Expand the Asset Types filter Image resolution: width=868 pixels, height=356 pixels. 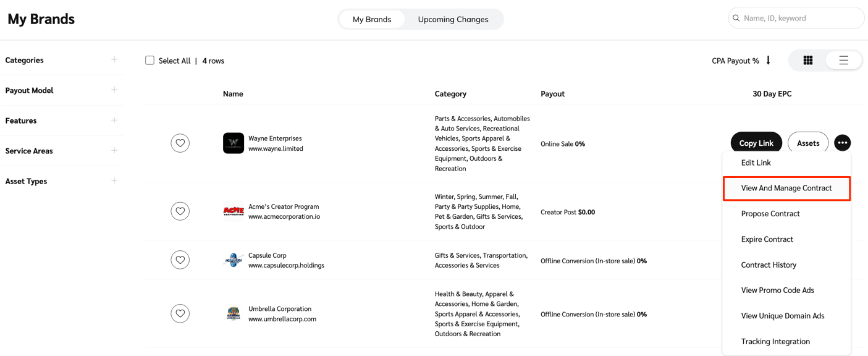click(x=114, y=181)
